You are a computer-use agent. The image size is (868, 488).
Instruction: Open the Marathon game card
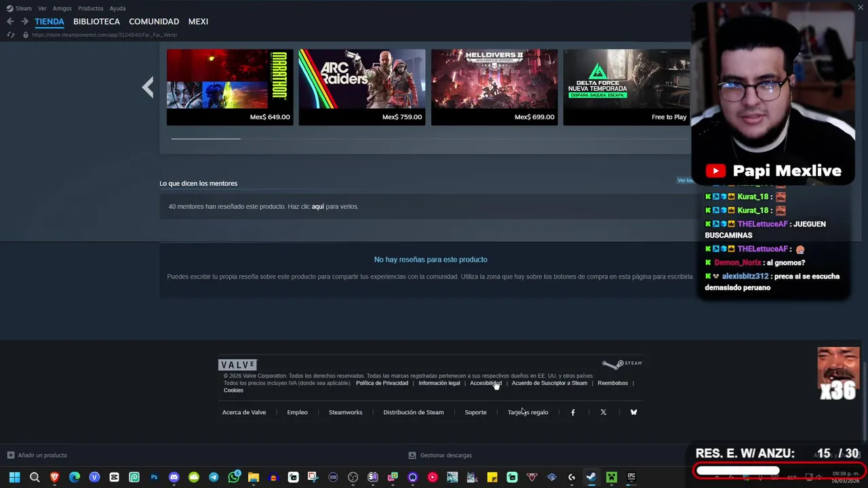click(x=230, y=87)
